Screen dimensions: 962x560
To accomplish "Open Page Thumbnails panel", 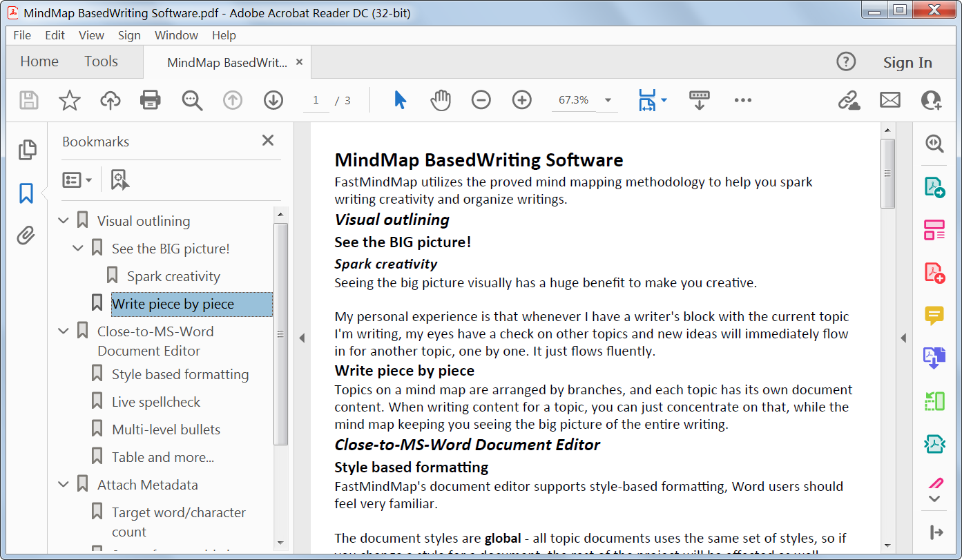I will 26,150.
